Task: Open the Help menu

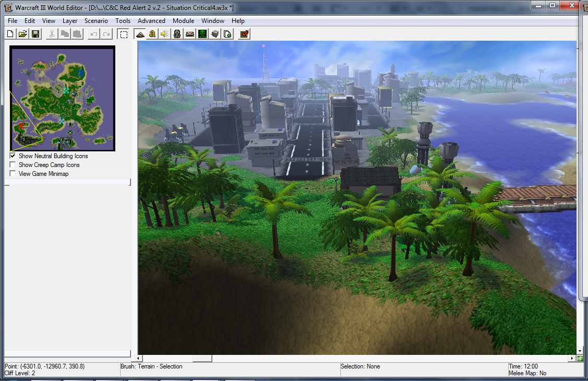Action: (x=238, y=21)
